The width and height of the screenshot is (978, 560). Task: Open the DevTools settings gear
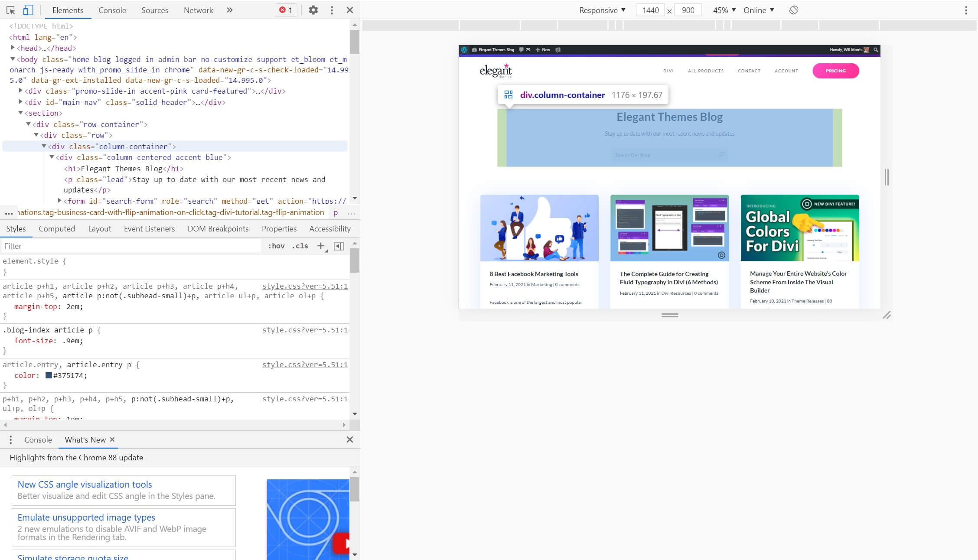point(313,10)
